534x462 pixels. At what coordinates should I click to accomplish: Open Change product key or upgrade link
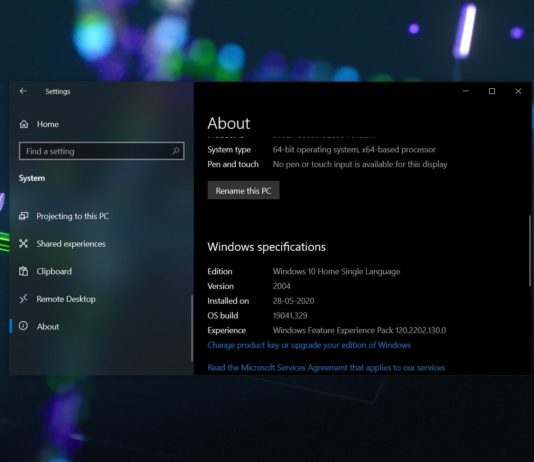[x=309, y=345]
